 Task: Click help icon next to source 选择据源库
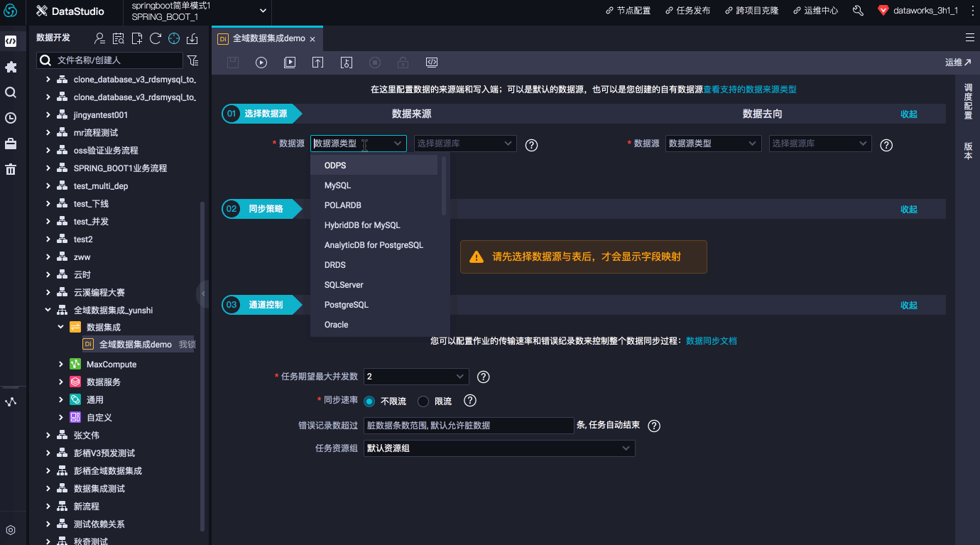[x=531, y=145]
